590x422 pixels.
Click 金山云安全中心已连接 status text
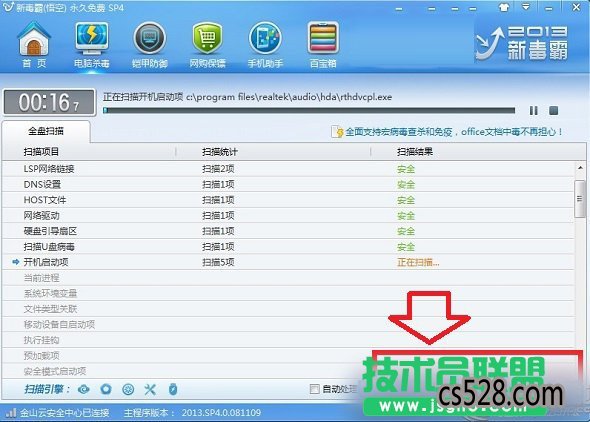click(x=64, y=413)
